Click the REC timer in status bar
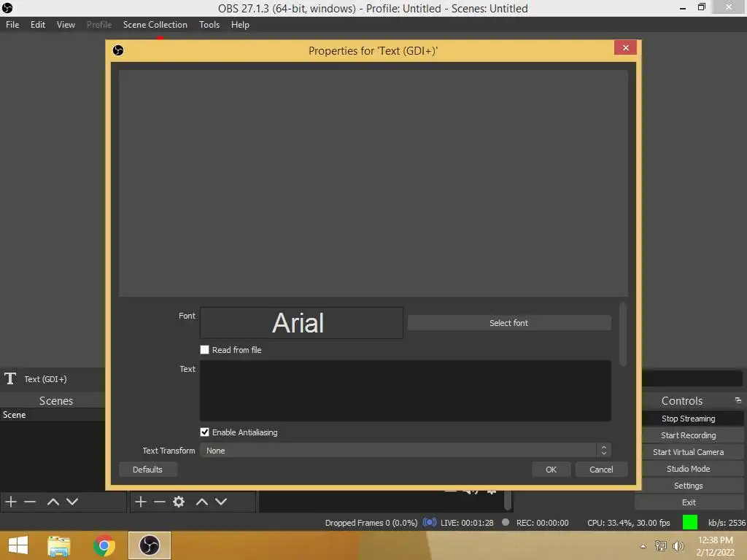Viewport: 747px width, 560px height. (x=542, y=522)
